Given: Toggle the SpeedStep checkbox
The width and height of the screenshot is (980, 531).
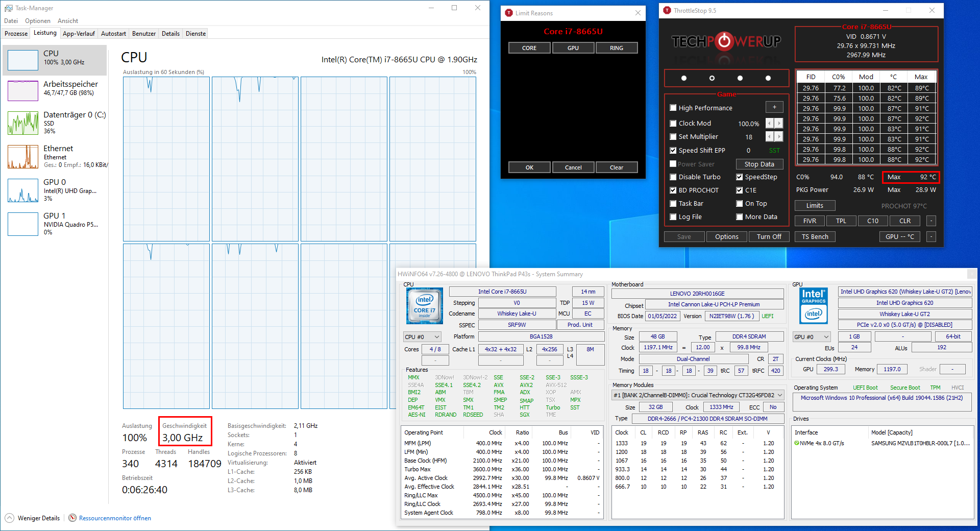Looking at the screenshot, I should (x=740, y=177).
